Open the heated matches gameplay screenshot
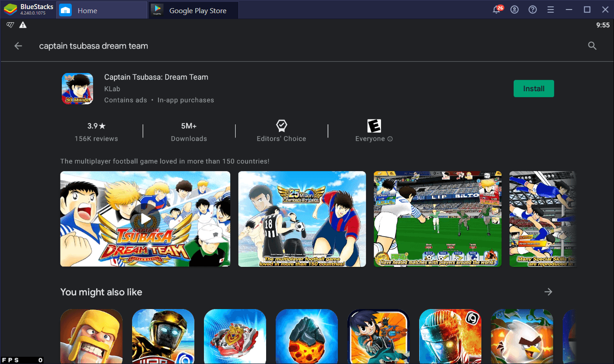The height and width of the screenshot is (364, 614). click(437, 219)
